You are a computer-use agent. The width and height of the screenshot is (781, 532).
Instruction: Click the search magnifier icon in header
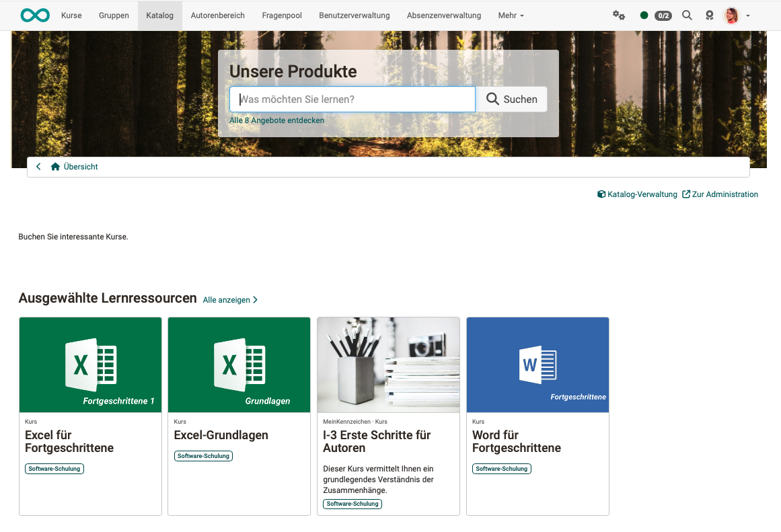pos(687,14)
